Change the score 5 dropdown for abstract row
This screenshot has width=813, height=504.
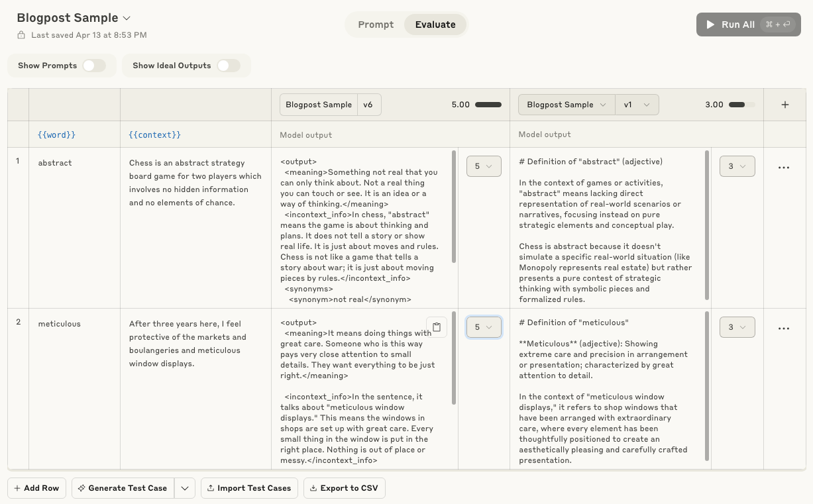click(484, 166)
